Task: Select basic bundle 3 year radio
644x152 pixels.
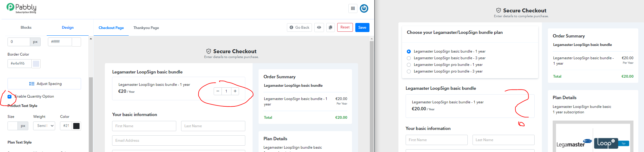Action: tap(409, 58)
